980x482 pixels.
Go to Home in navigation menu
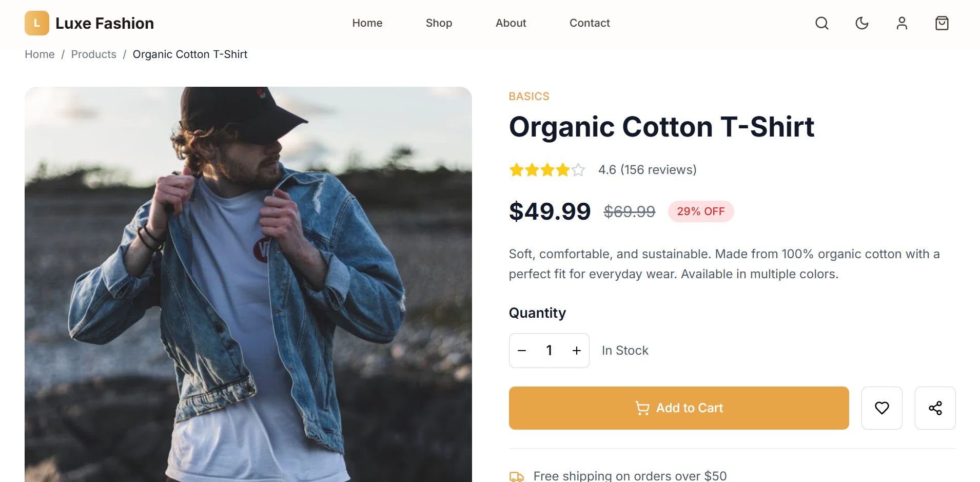coord(367,23)
